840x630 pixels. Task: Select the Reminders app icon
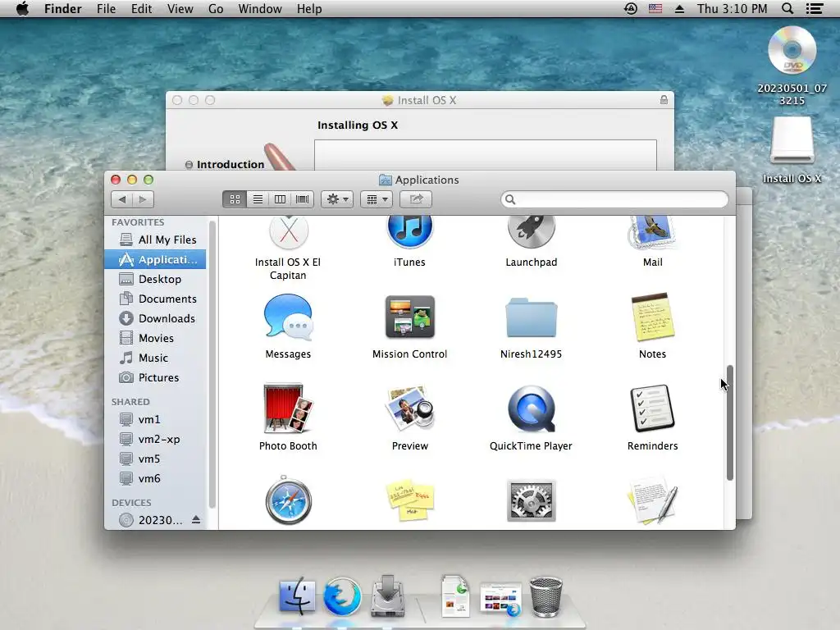[x=652, y=409]
